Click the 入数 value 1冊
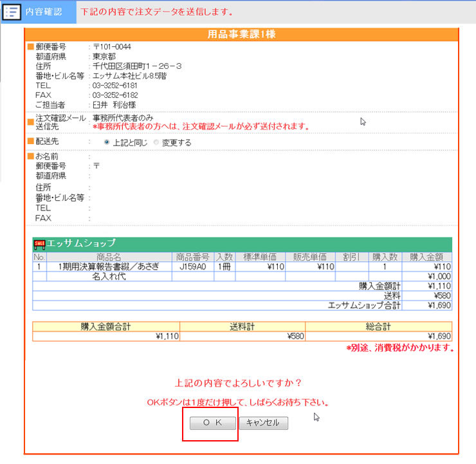The image size is (476, 464). tap(224, 266)
